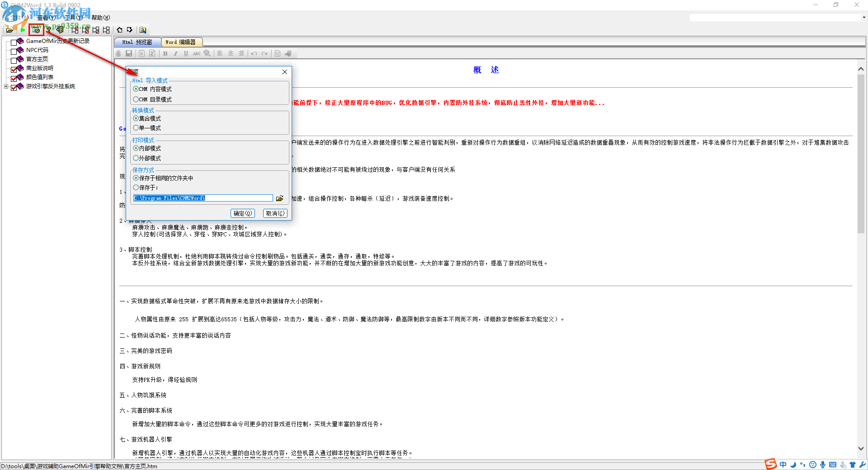This screenshot has height=470, width=868.
Task: Open the 工具(T) menu
Action: [74, 18]
